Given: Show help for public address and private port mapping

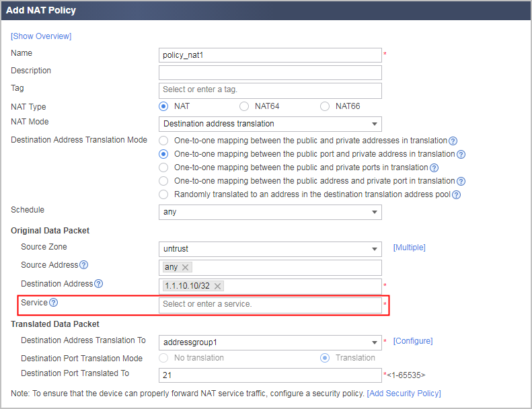Looking at the screenshot, I should coord(461,182).
